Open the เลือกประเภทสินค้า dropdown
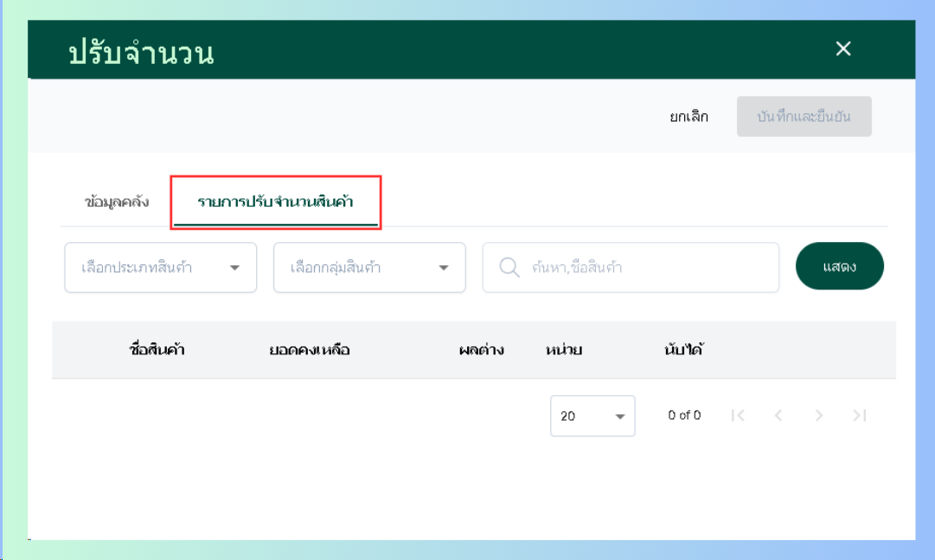Viewport: 935px width, 560px height. click(x=160, y=268)
